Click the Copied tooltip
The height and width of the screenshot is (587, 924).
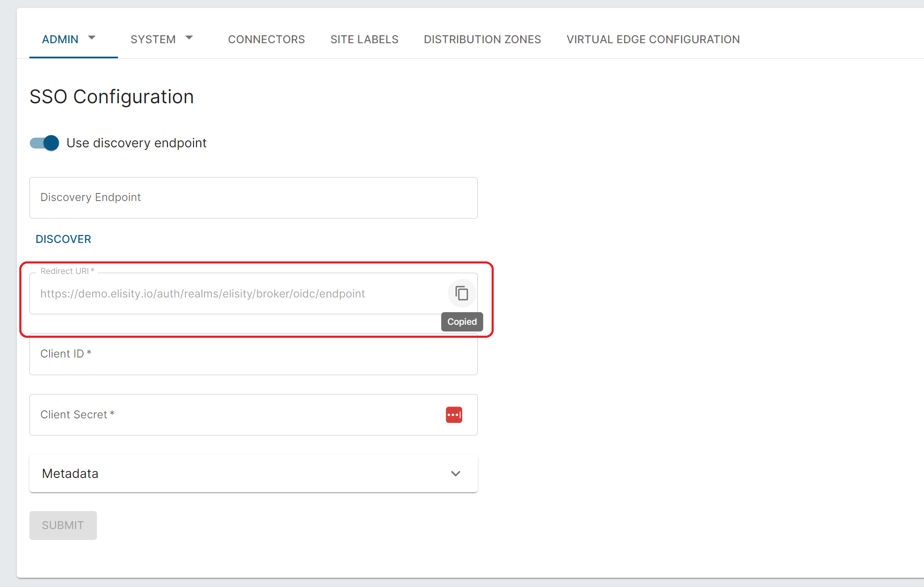[x=462, y=322]
